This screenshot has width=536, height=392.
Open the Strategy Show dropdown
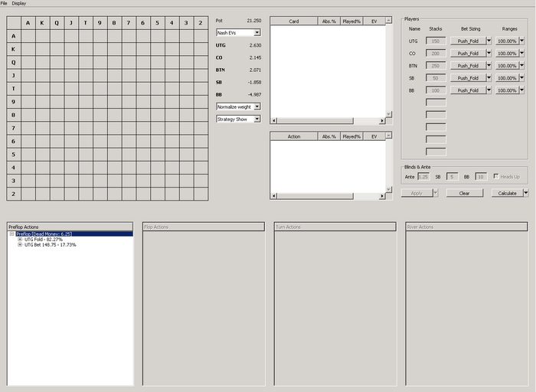coord(257,119)
